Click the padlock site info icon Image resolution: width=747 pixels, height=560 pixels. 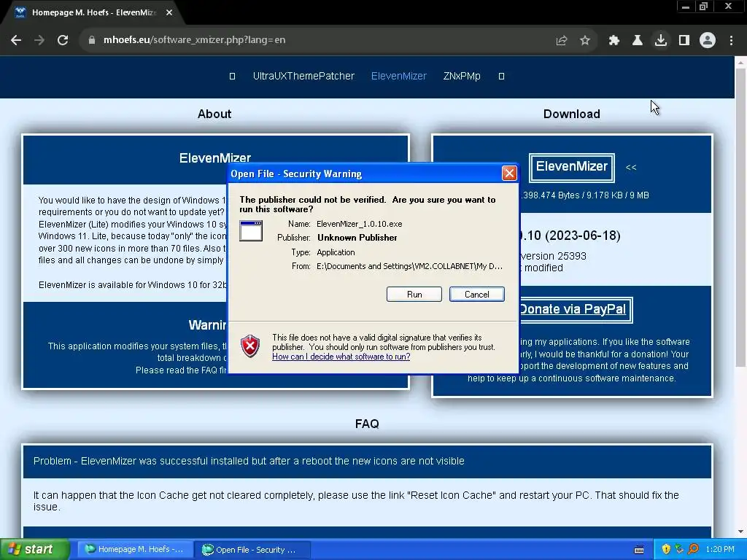pyautogui.click(x=92, y=41)
